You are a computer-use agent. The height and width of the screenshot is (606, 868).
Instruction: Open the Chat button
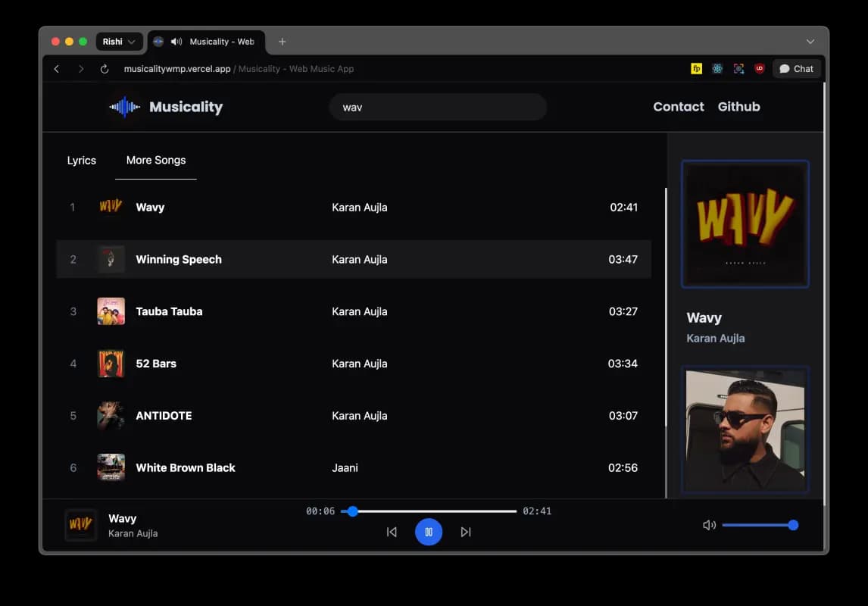[797, 69]
